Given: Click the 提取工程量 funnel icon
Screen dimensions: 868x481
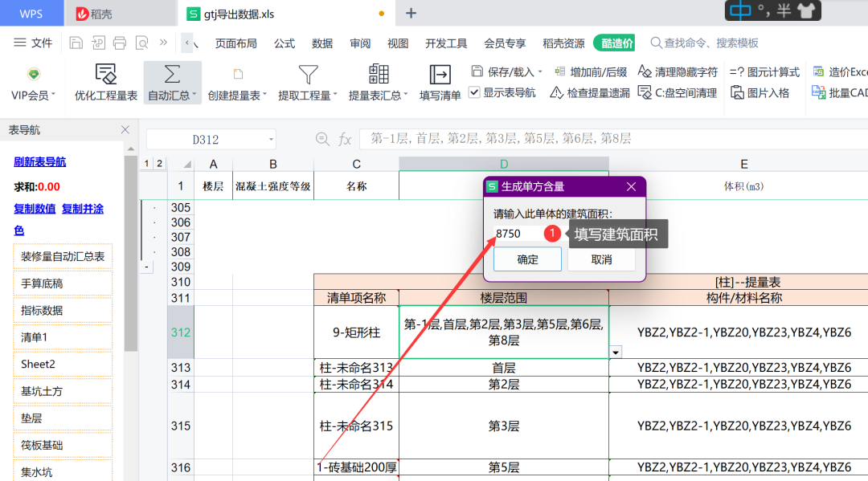Looking at the screenshot, I should [x=308, y=75].
